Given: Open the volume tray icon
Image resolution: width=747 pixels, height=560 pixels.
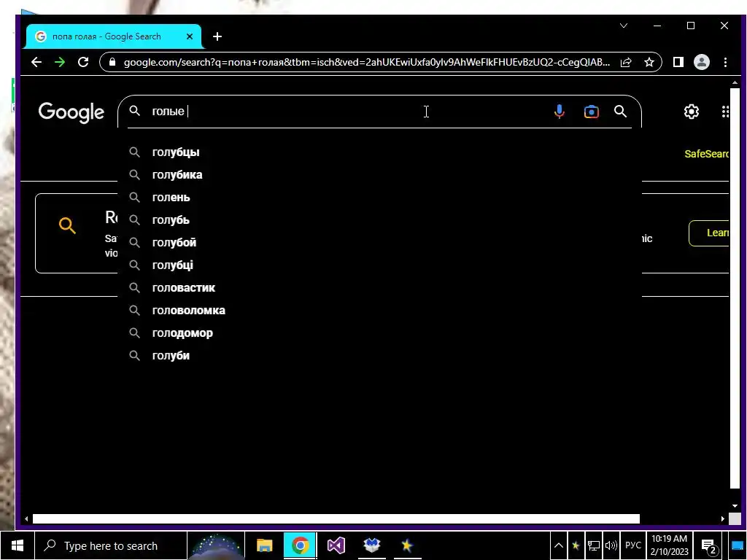Looking at the screenshot, I should click(x=611, y=545).
